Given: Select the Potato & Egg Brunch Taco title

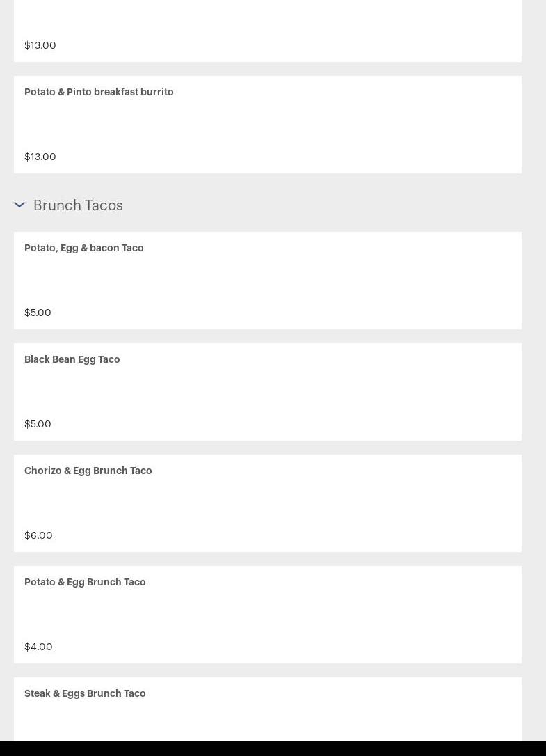Looking at the screenshot, I should click(x=85, y=582).
